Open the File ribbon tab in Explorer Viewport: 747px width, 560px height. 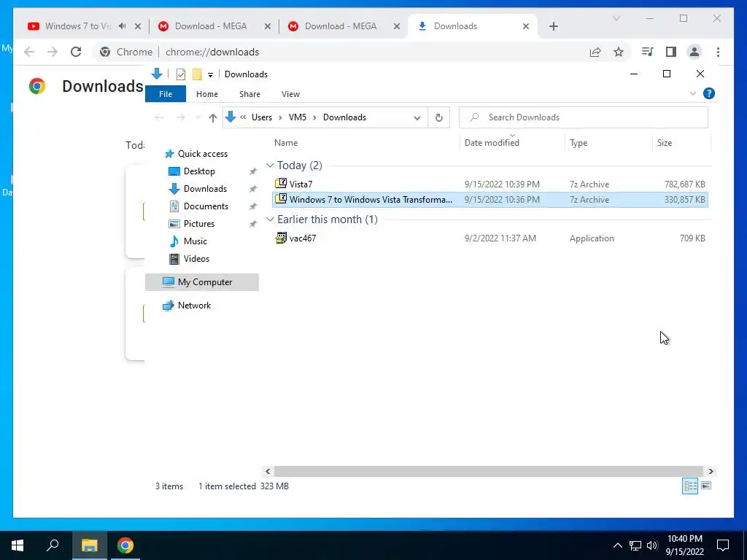tap(166, 94)
